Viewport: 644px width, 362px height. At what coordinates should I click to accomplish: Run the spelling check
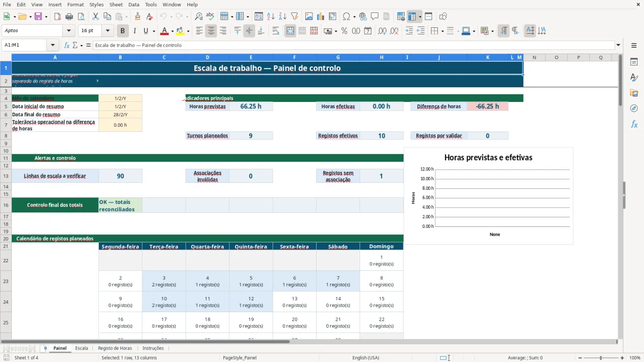[x=210, y=17]
